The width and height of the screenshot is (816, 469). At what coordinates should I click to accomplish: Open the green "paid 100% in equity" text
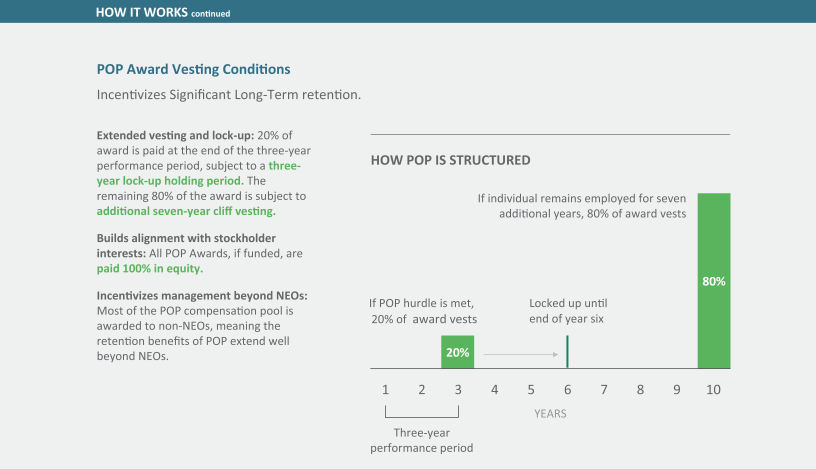(149, 268)
